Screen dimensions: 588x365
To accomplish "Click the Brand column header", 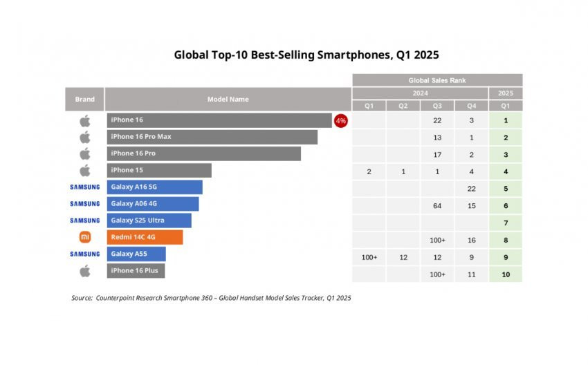I will [84, 100].
